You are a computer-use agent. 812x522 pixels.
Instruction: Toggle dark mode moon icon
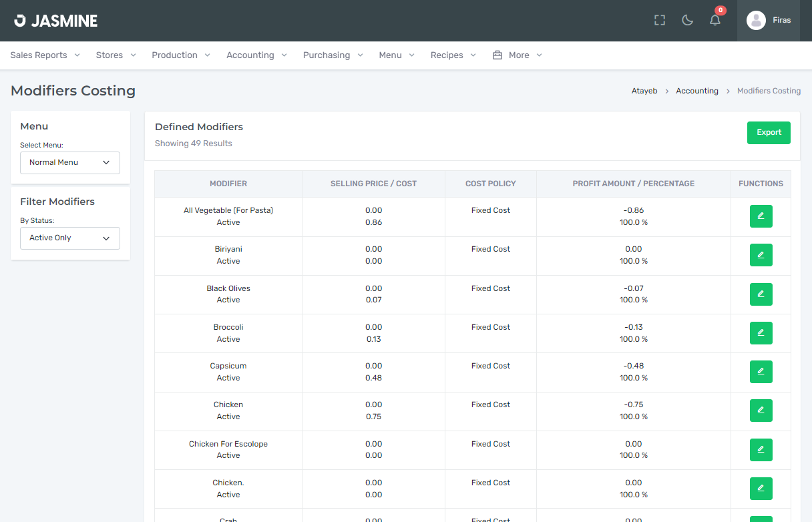pos(687,20)
